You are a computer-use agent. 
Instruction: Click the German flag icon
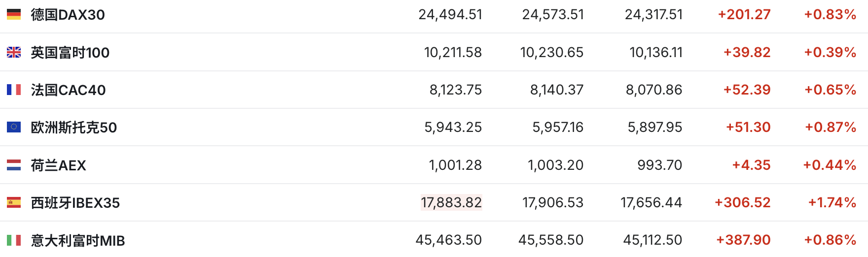tap(14, 15)
